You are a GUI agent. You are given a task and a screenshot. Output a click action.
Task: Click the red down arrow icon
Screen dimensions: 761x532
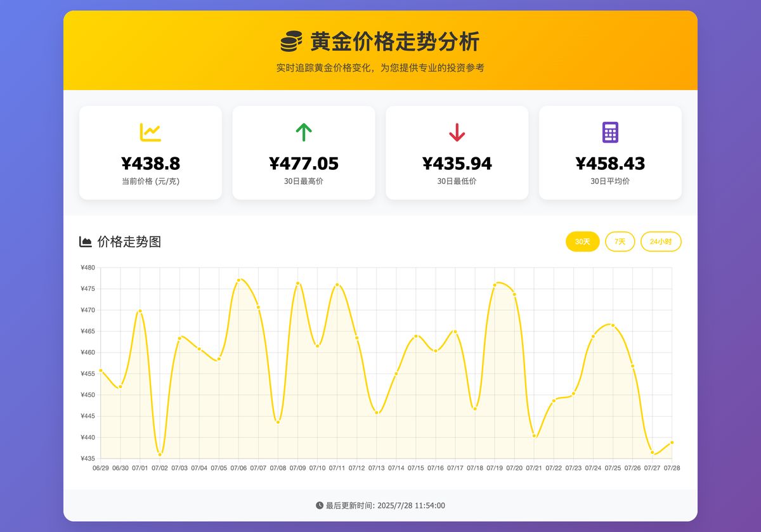tap(457, 132)
